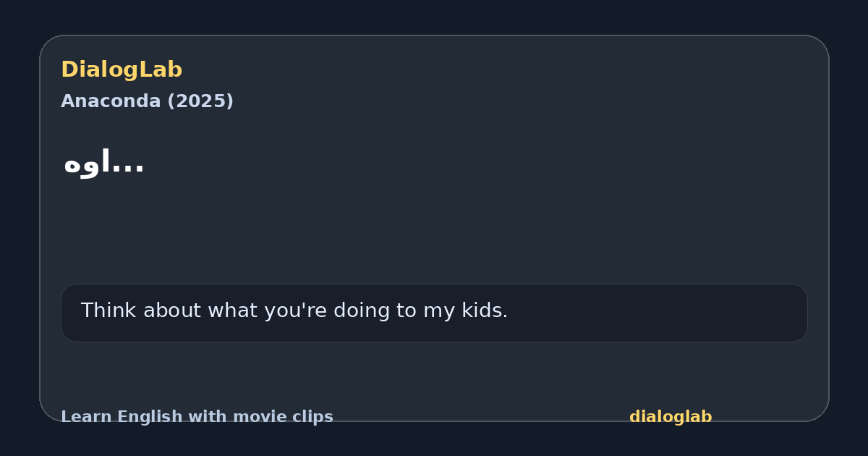Click the DialogLab brand title
The image size is (868, 456).
click(x=122, y=70)
